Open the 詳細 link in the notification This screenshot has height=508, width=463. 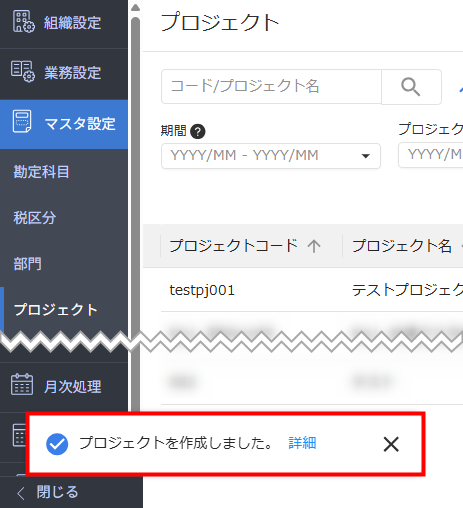[x=302, y=443]
